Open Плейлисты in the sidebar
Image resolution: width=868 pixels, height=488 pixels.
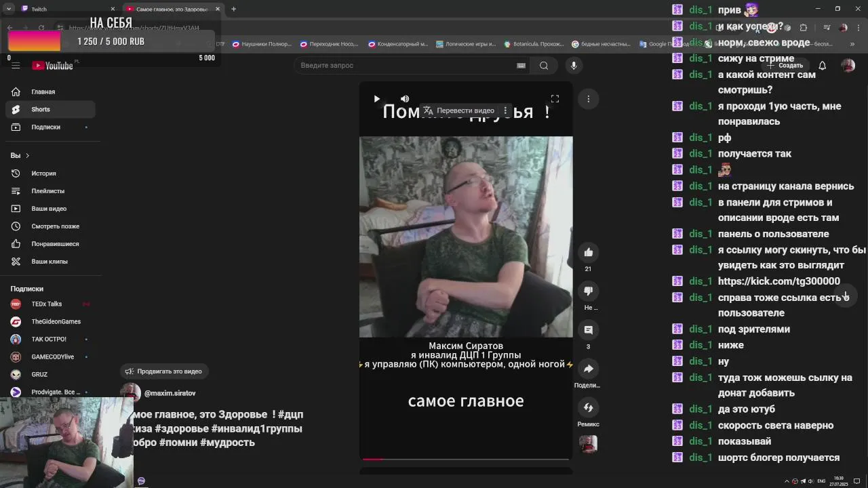point(51,191)
